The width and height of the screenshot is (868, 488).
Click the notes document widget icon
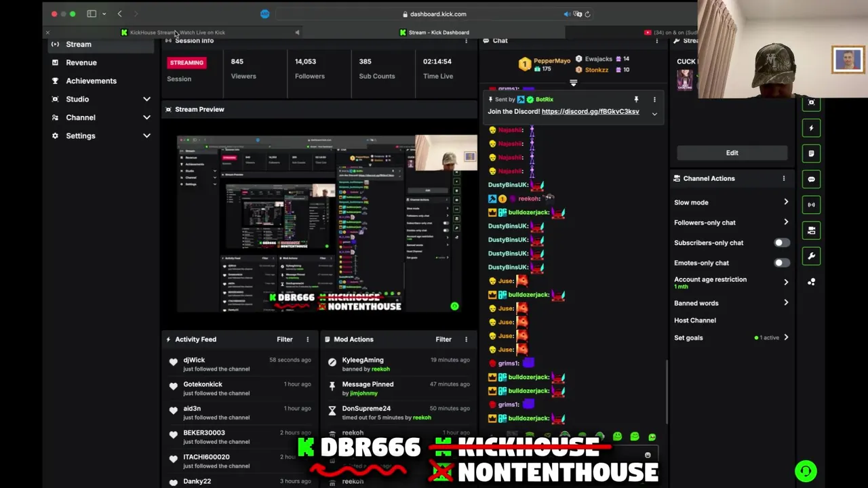coord(811,154)
